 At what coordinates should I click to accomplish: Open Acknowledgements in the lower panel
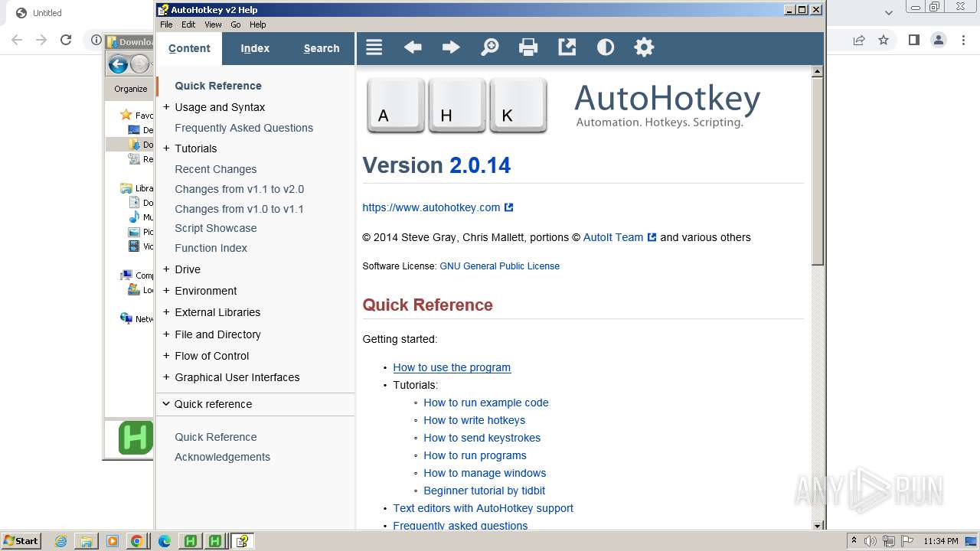222,457
